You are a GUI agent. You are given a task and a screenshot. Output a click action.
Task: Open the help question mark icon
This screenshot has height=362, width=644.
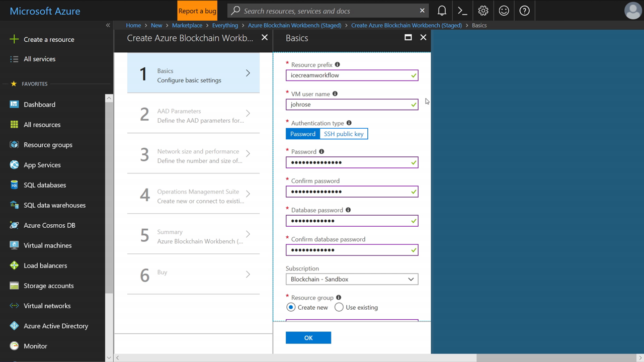(x=524, y=11)
